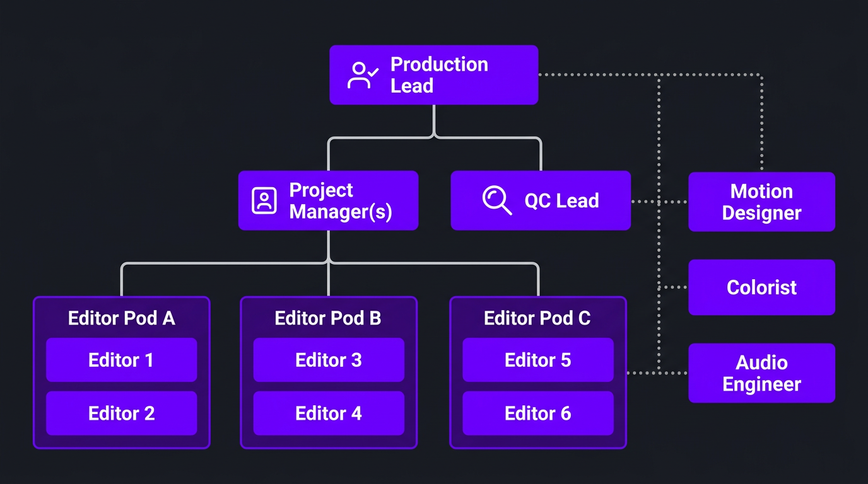The height and width of the screenshot is (484, 868).
Task: Open the QC Lead node
Action: click(x=541, y=200)
